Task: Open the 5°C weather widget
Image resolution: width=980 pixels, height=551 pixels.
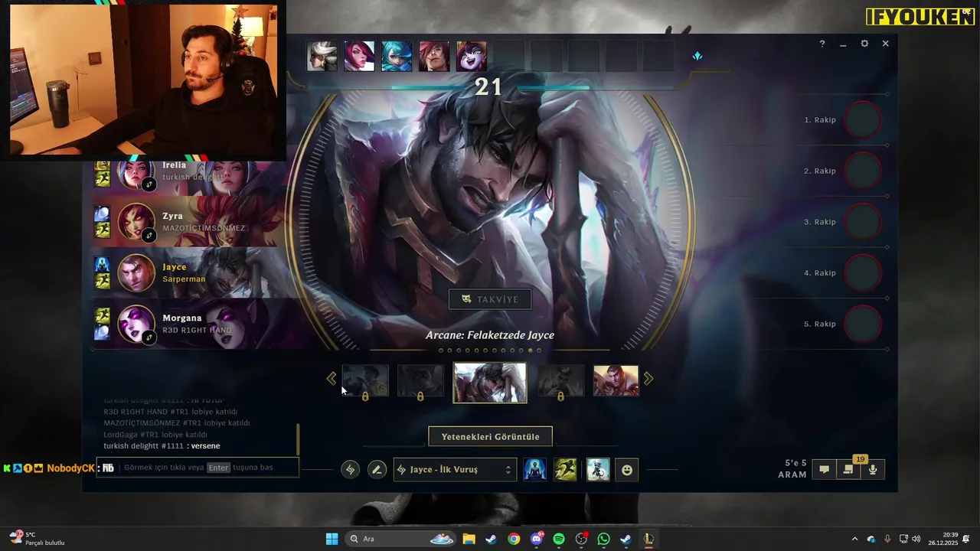Action: pos(37,539)
